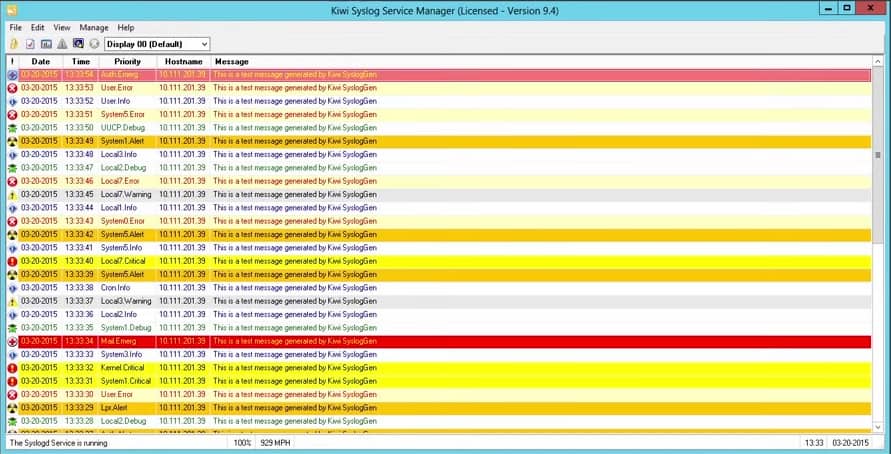Click the blue display window toolbar icon

pyautogui.click(x=78, y=43)
